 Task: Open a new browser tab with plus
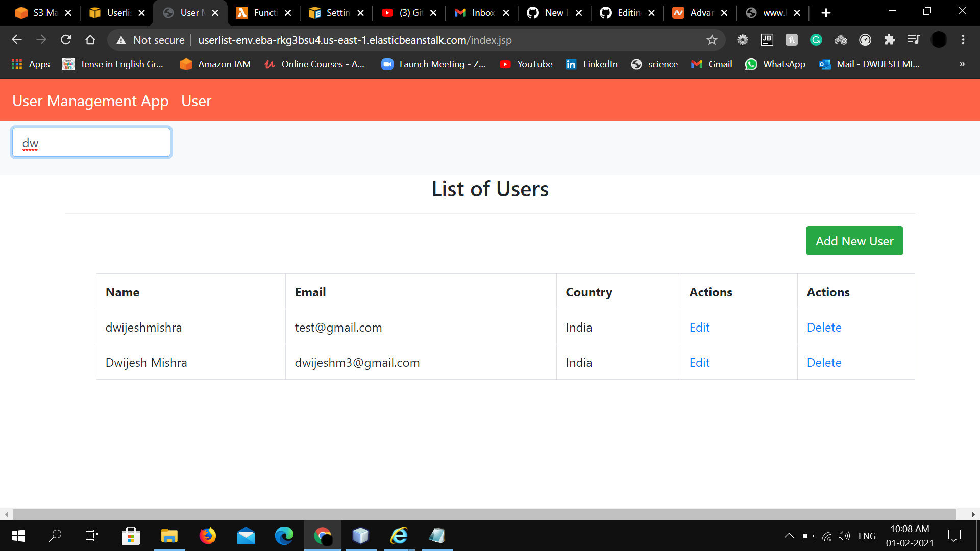[x=826, y=13]
